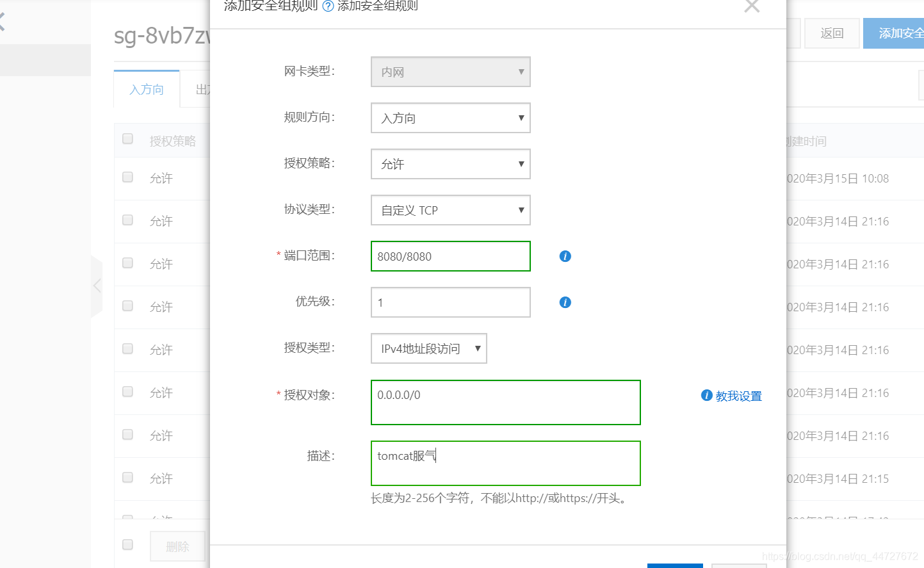Toggle the select-all checkbox in table header
The width and height of the screenshot is (924, 568).
pos(127,139)
